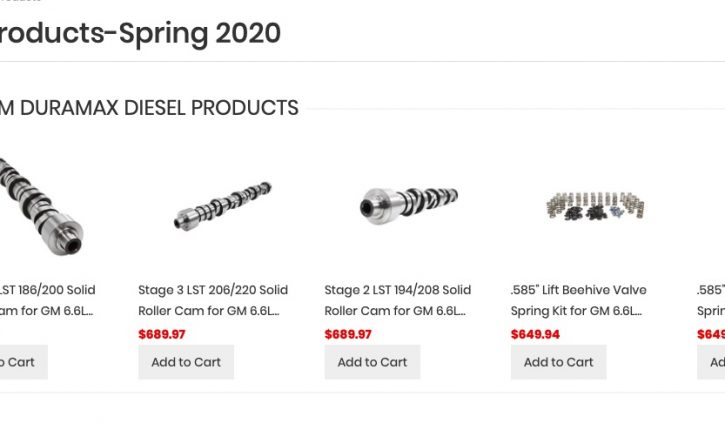This screenshot has height=430, width=725.
Task: Click the $689.97 price under the Stage 2 cam
Action: coord(348,334)
